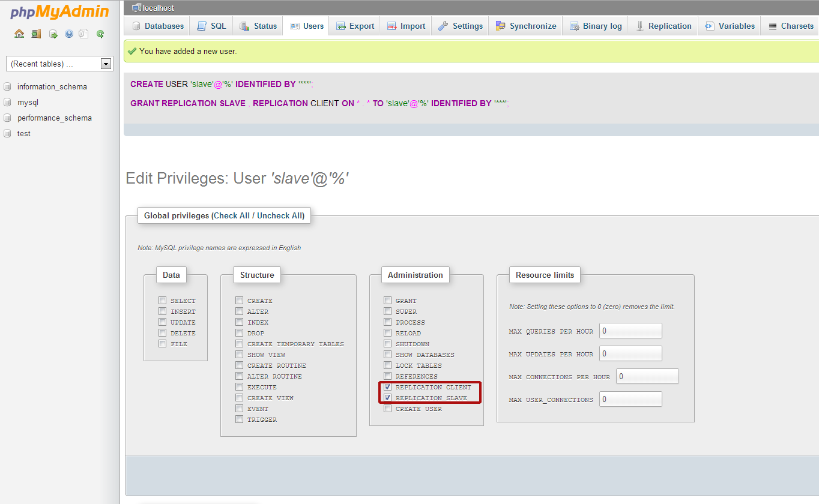The height and width of the screenshot is (504, 819).
Task: Switch to the Databases tab
Action: click(157, 26)
